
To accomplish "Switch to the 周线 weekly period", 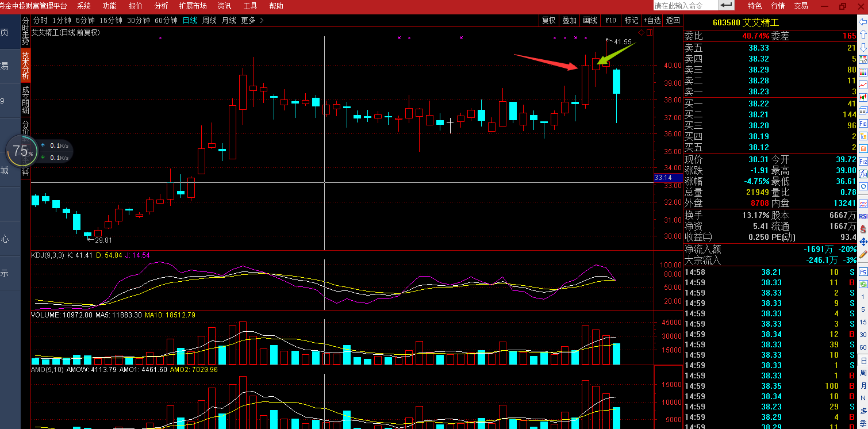I will point(209,20).
